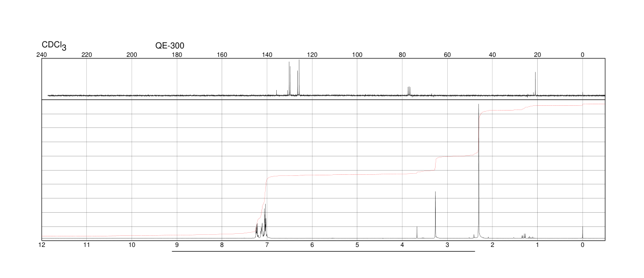Click the 140 tick label on carbon axis
The width and height of the screenshot is (644, 278).
point(267,55)
